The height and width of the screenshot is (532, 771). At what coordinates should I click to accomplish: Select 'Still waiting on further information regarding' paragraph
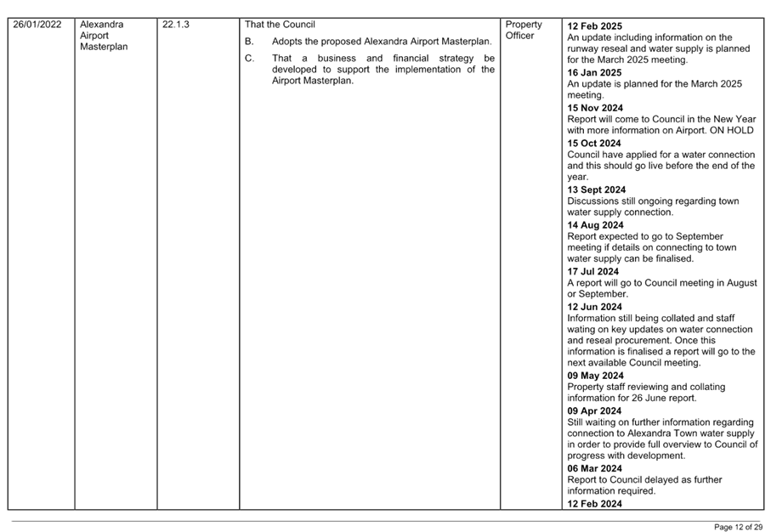pyautogui.click(x=662, y=439)
